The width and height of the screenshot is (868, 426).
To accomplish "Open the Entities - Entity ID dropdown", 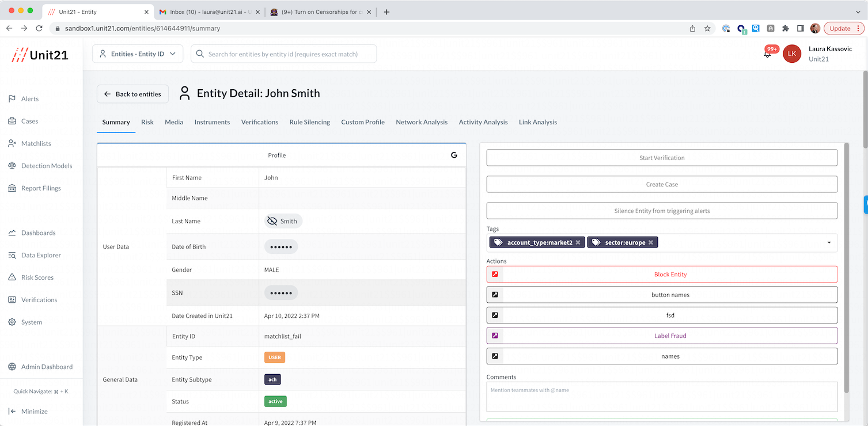I will point(138,54).
